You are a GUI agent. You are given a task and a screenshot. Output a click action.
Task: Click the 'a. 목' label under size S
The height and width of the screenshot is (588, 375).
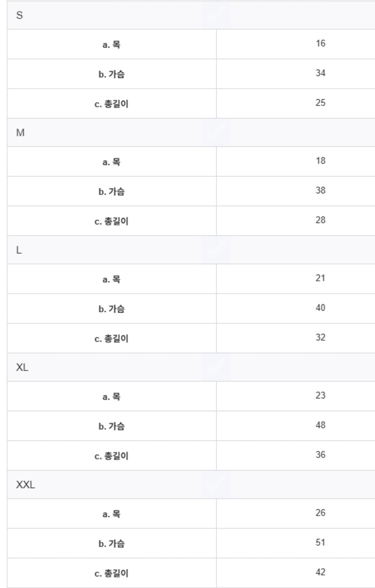click(x=111, y=45)
